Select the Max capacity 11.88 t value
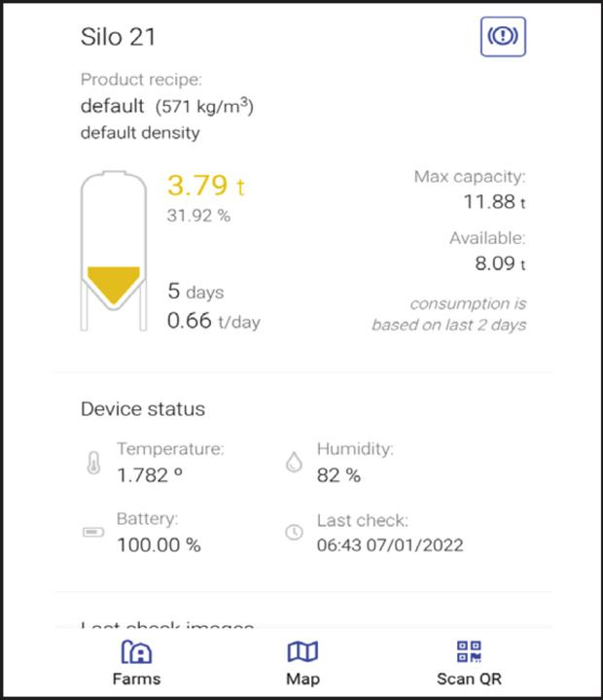Image resolution: width=603 pixels, height=700 pixels. tap(493, 203)
